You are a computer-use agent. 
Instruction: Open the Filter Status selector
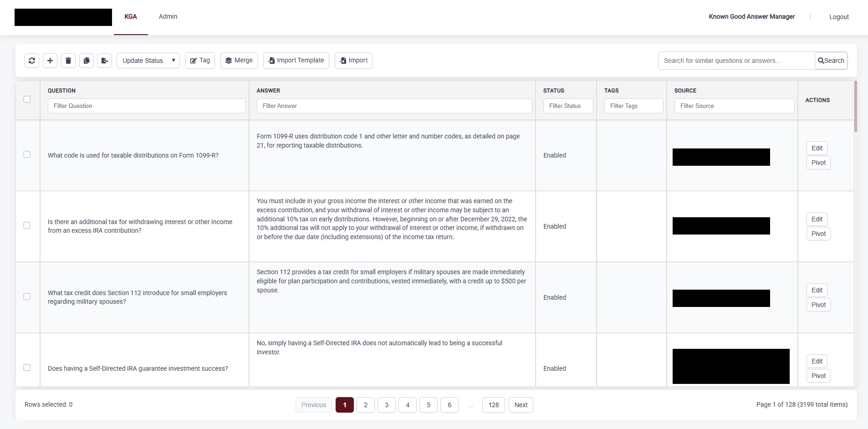[568, 106]
